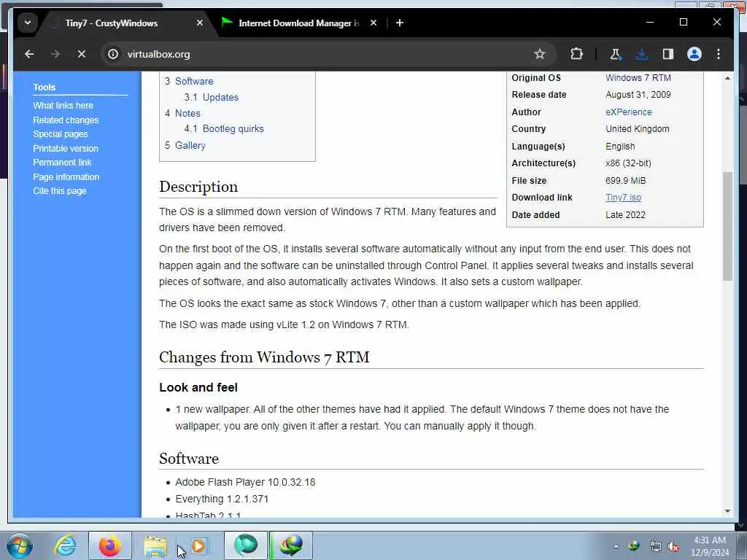The image size is (747, 560).
Task: Stop loading the page
Action: coord(82,54)
